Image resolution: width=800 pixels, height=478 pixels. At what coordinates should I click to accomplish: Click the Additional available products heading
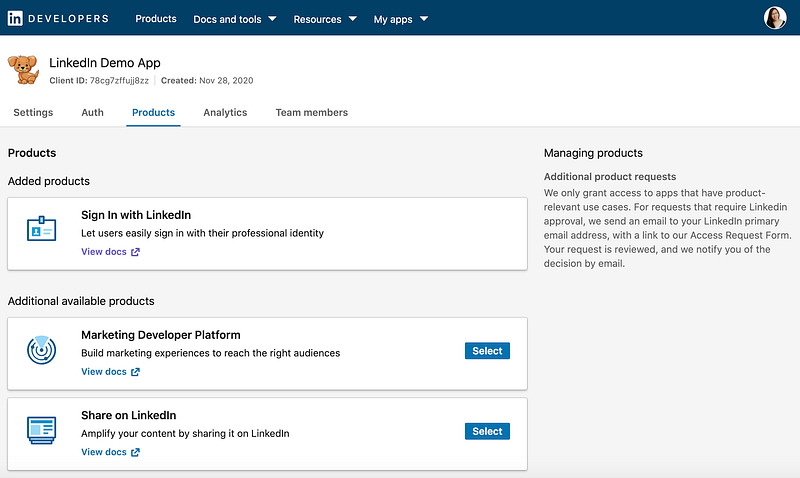81,301
